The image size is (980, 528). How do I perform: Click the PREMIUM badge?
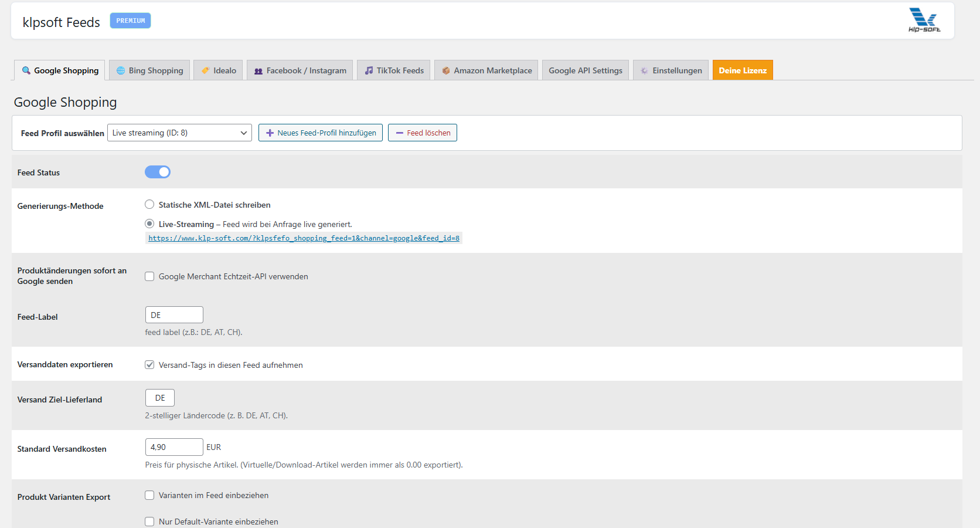pyautogui.click(x=130, y=21)
